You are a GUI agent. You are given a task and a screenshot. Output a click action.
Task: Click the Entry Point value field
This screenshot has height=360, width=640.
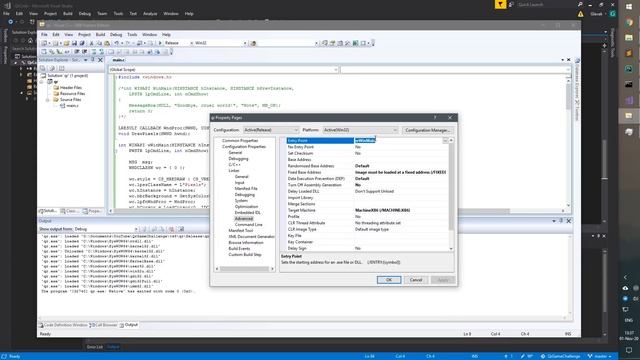coord(398,140)
